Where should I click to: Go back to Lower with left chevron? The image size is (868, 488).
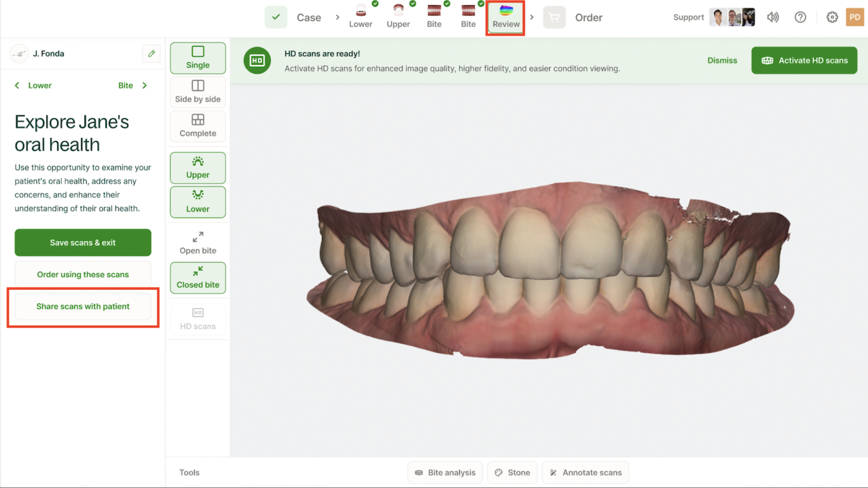[x=17, y=85]
